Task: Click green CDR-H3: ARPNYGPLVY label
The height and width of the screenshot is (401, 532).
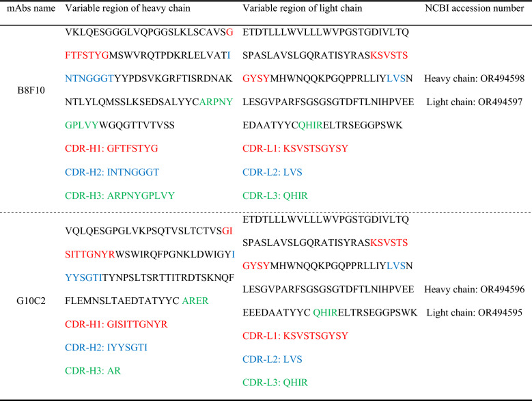Action: (120, 196)
